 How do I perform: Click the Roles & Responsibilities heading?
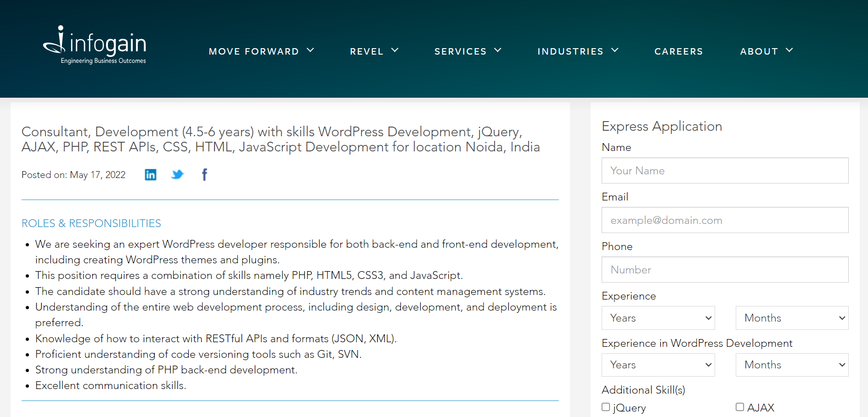point(91,223)
